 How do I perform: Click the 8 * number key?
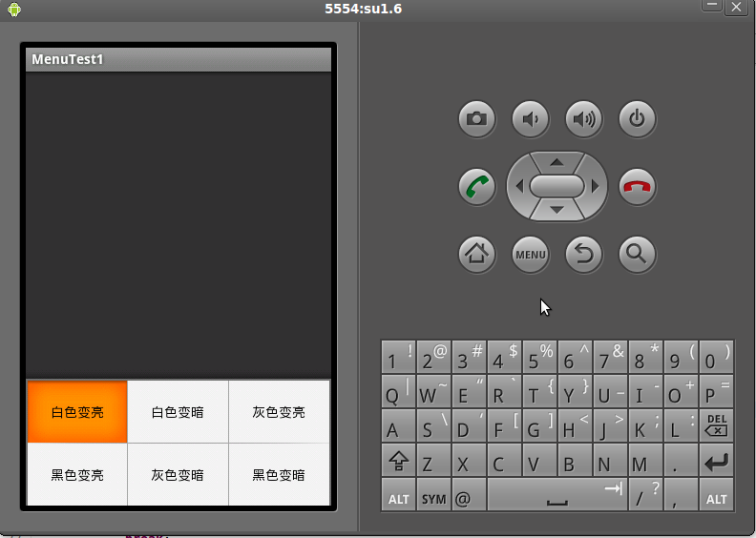click(645, 357)
